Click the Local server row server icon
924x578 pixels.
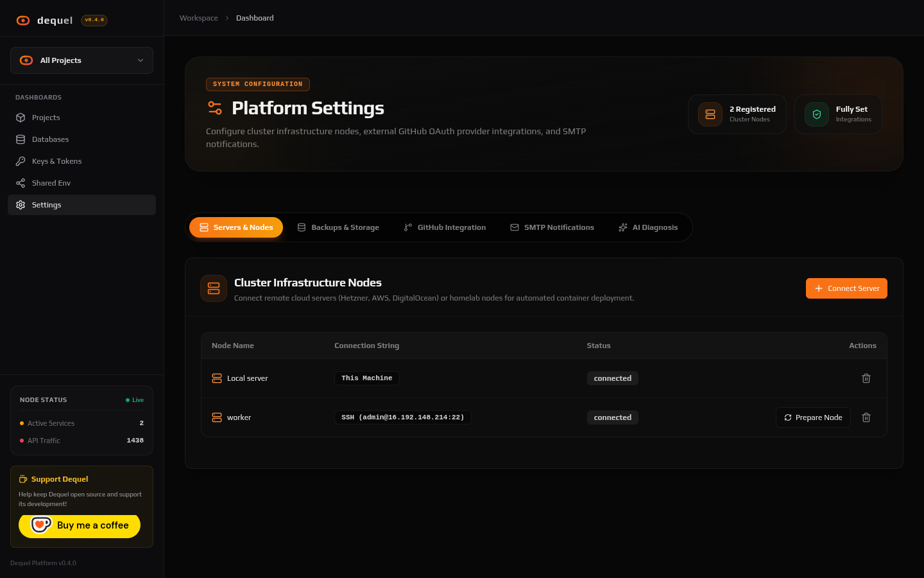point(217,378)
